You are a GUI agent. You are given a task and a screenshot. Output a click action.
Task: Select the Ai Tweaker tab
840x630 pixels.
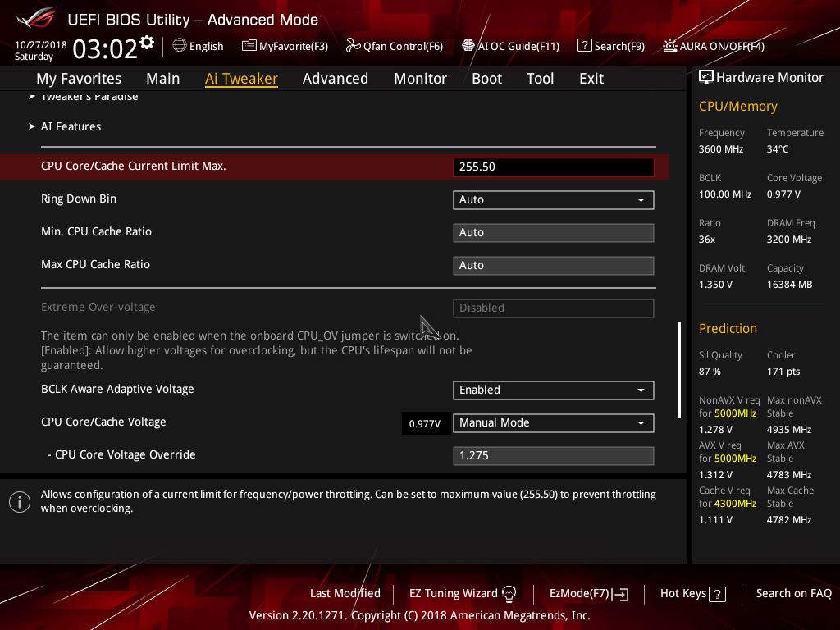[x=241, y=79]
